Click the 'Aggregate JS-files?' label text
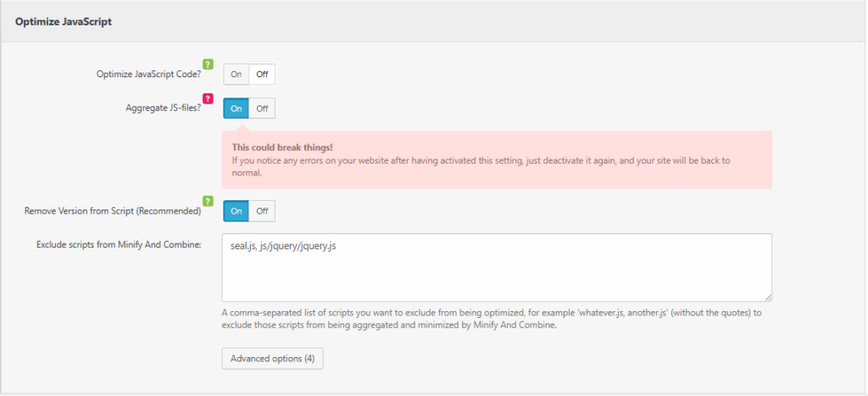 [160, 109]
